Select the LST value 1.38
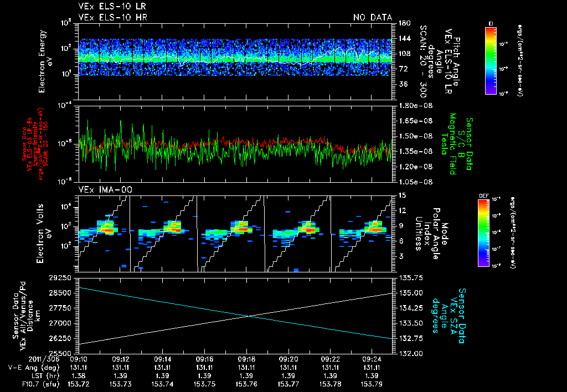This screenshot has width=567, height=392. 79,376
